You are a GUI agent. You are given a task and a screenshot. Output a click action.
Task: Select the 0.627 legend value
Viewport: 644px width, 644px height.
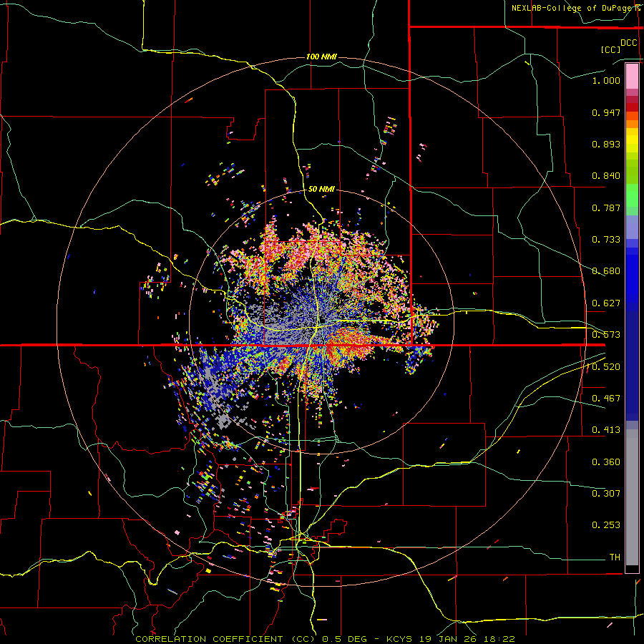(x=606, y=303)
